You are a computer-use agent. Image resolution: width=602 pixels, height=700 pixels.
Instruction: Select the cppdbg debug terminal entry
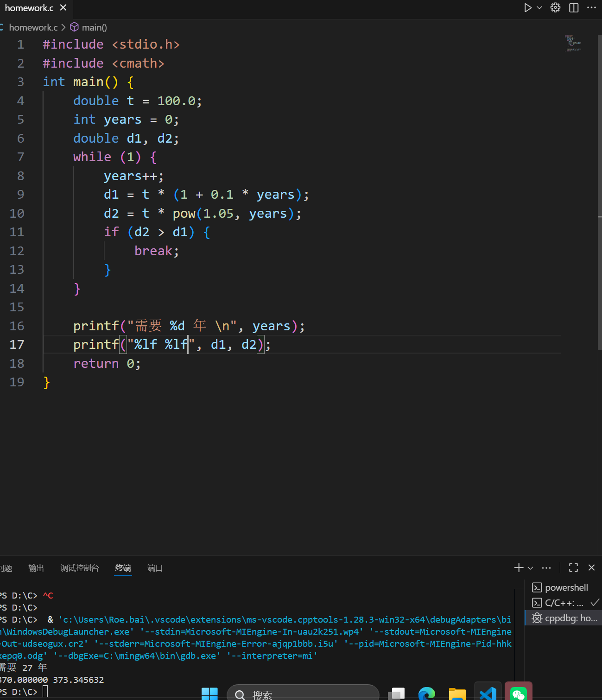click(x=563, y=618)
